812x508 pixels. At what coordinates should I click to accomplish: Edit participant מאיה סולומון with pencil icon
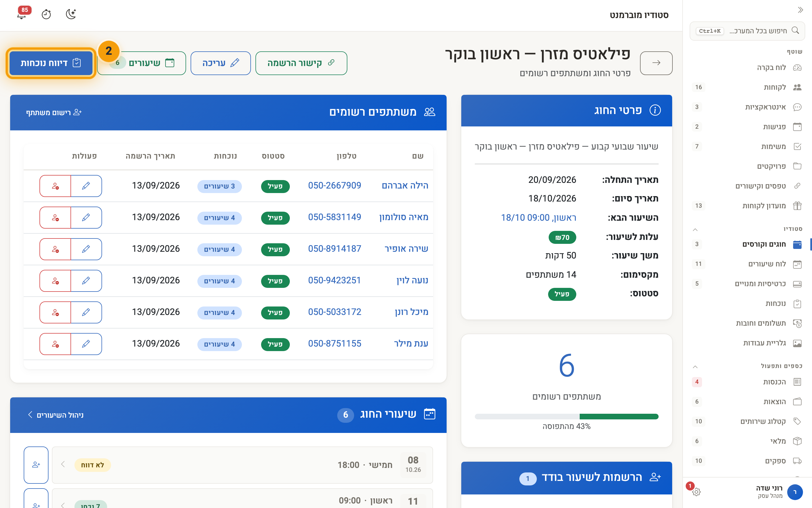tap(86, 217)
